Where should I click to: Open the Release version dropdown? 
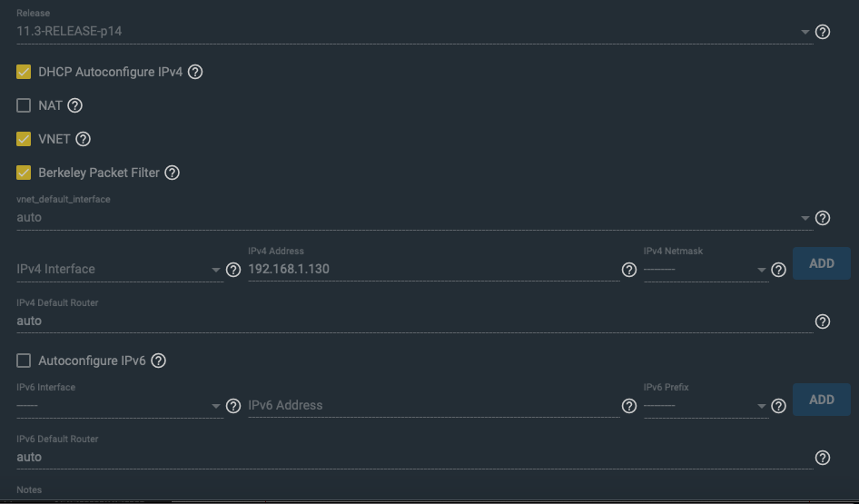[x=415, y=31]
